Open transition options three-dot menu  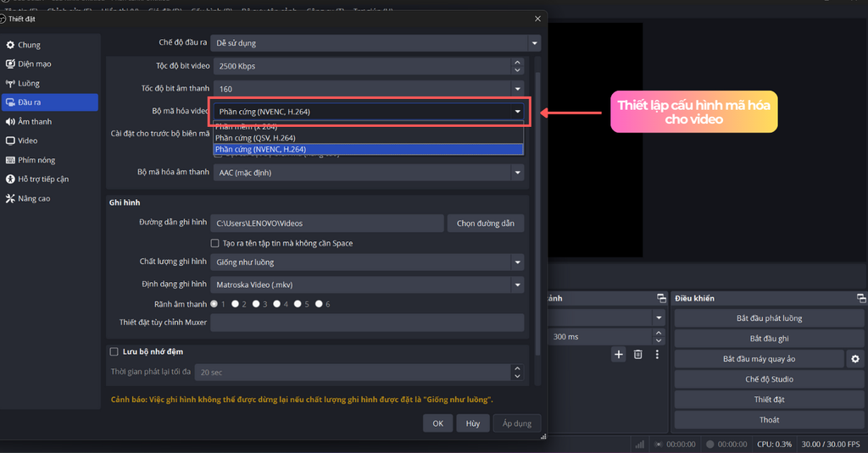[657, 355]
